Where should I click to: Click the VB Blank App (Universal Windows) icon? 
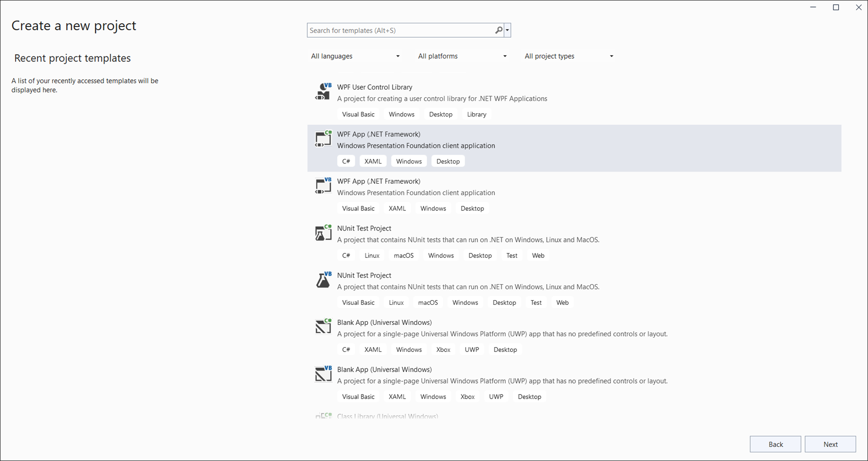pyautogui.click(x=323, y=374)
